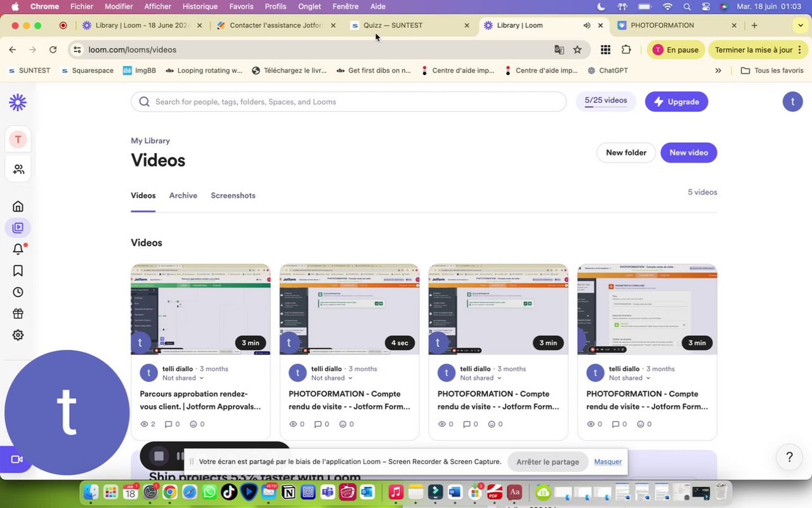Click the purple camera record button
This screenshot has height=508, width=812.
tap(16, 459)
